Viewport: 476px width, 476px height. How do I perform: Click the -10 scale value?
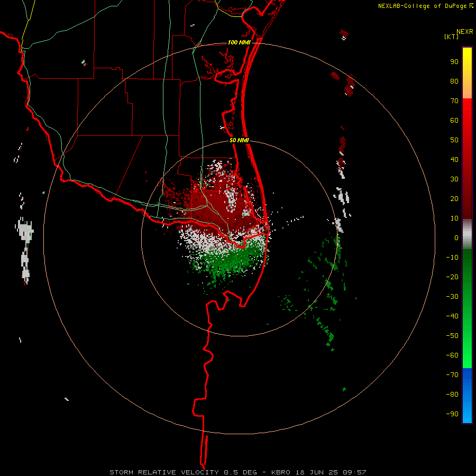tap(452, 258)
